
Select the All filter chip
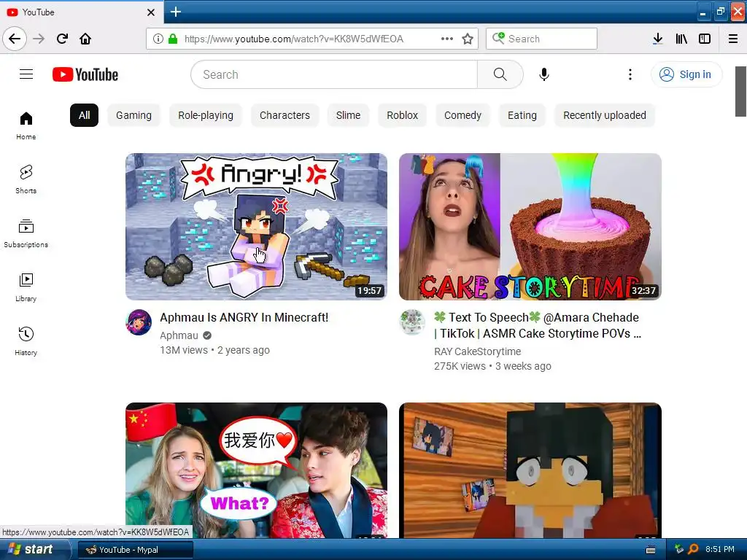coord(85,115)
